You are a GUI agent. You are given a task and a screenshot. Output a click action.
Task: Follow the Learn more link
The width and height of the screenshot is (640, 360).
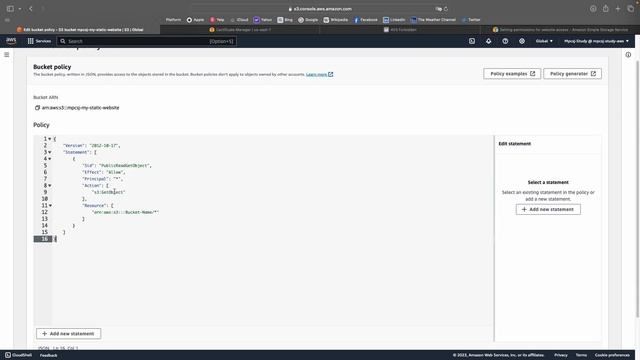pos(320,75)
